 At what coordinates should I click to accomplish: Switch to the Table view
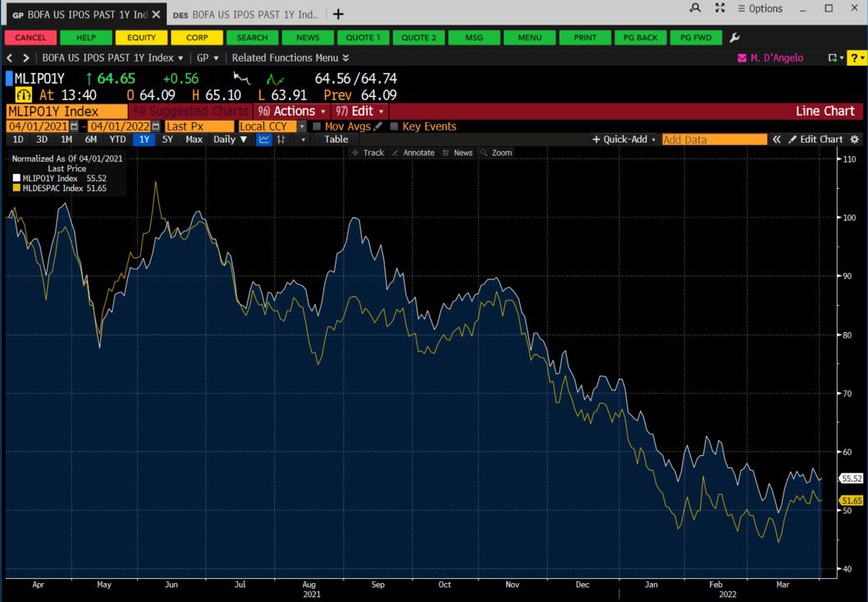(x=336, y=139)
